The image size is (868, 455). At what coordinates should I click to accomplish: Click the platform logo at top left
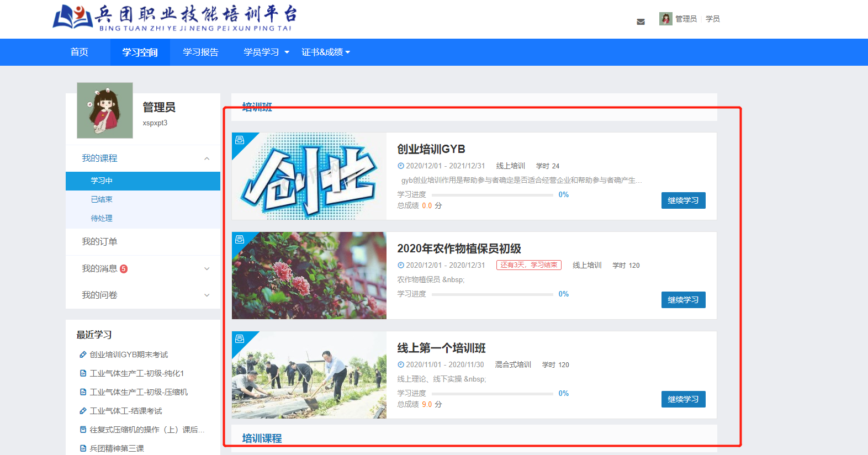(174, 18)
